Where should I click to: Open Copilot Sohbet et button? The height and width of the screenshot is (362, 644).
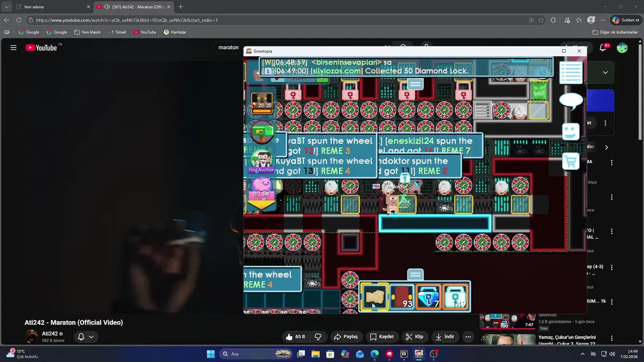click(x=625, y=20)
